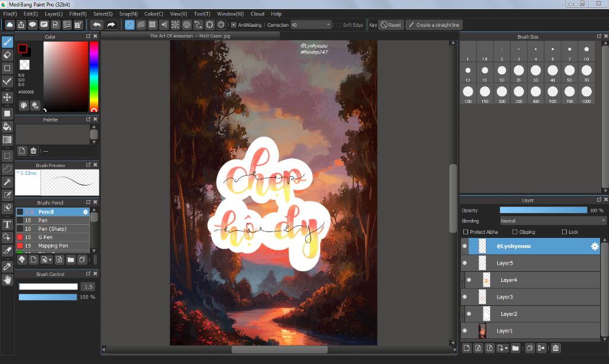Select the Hand tool
This screenshot has height=364, width=609.
(x=7, y=280)
